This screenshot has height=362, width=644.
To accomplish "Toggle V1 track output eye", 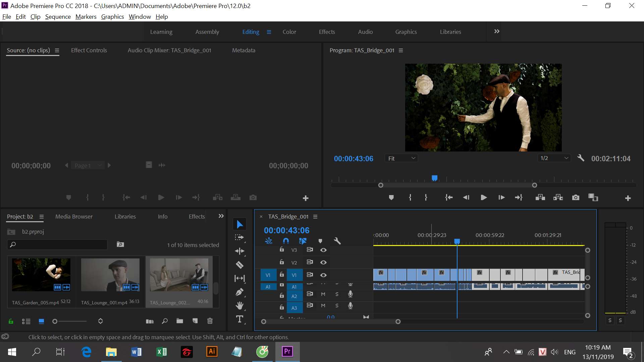I will pos(323,275).
